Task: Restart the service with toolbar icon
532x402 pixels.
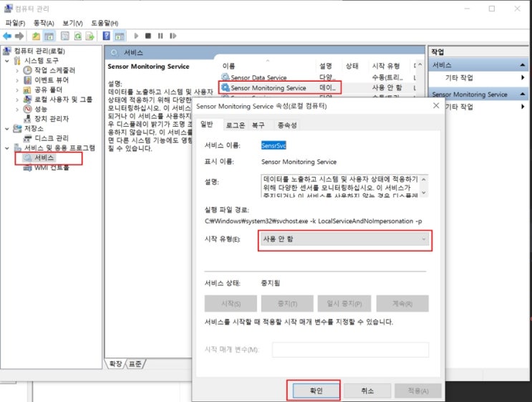Action: [x=173, y=36]
